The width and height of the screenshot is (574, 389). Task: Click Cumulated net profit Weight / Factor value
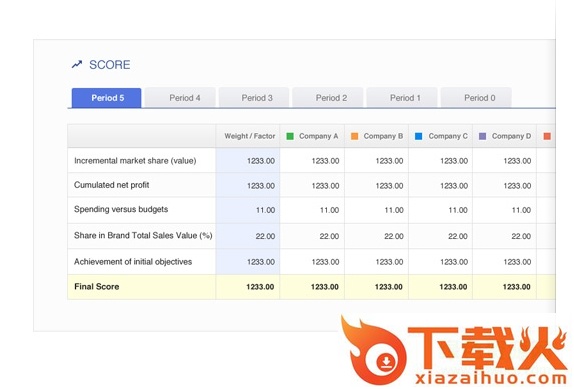coord(261,186)
